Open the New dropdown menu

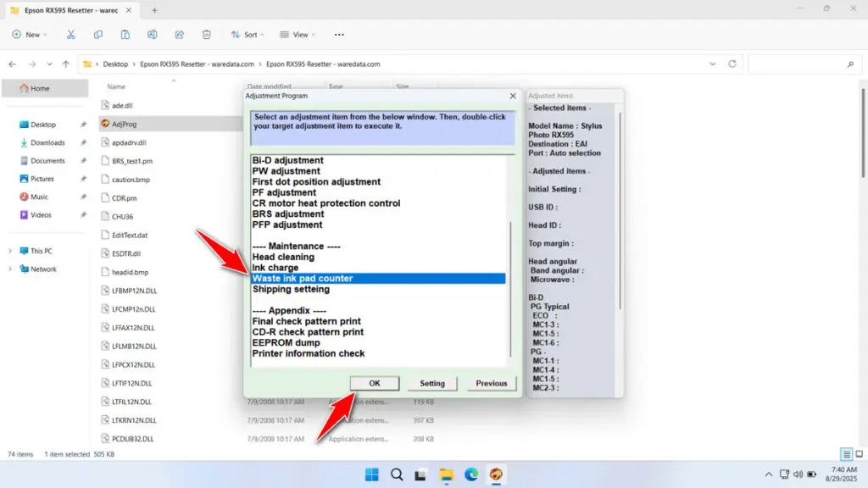pyautogui.click(x=30, y=34)
